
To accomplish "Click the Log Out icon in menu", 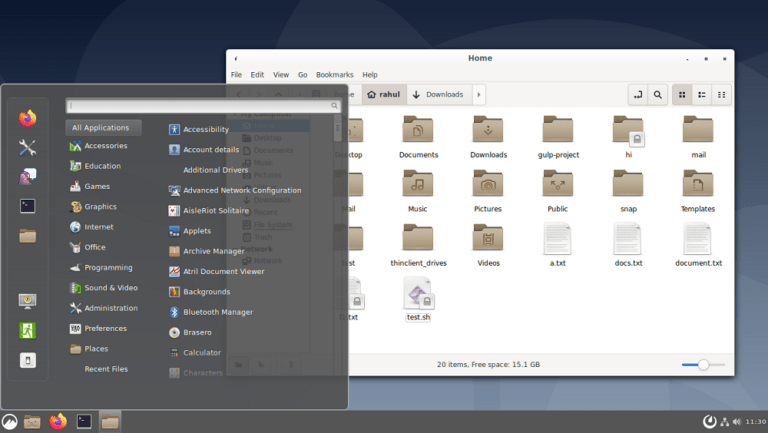I will point(27,330).
